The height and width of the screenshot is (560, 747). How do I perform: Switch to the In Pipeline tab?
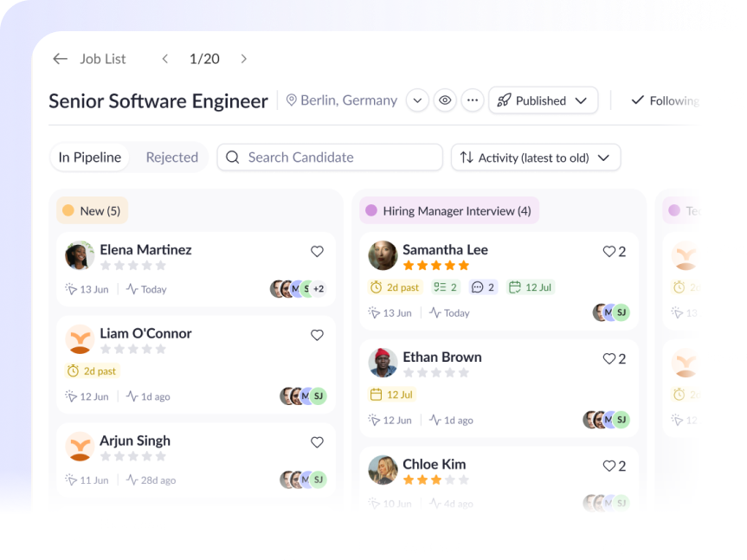89,158
